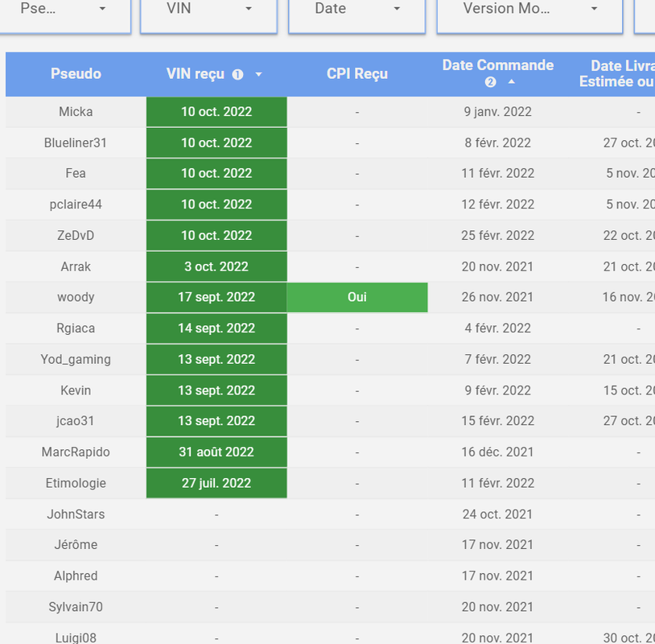Sort by Date Commande column header
This screenshot has height=644, width=655.
(498, 65)
